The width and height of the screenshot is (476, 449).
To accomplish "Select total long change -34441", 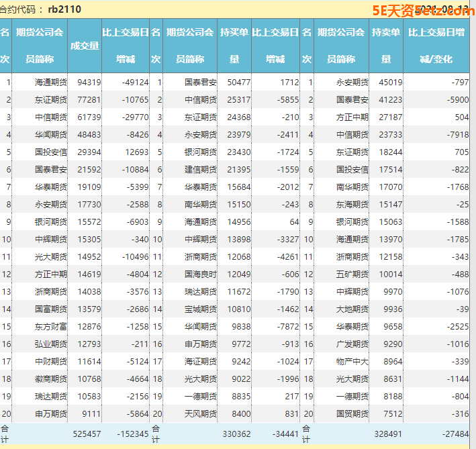I will pyautogui.click(x=285, y=434).
